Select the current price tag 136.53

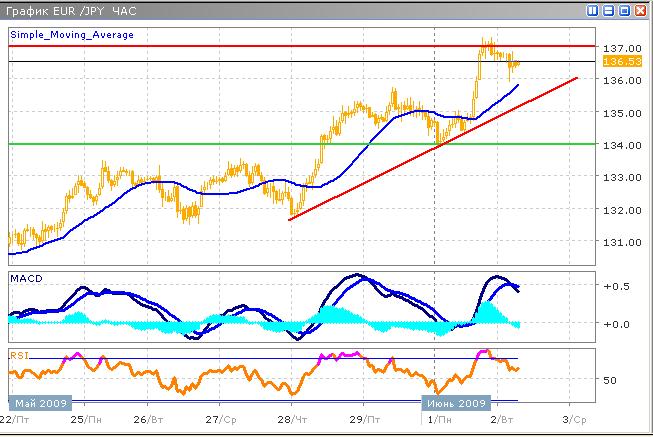pos(614,63)
